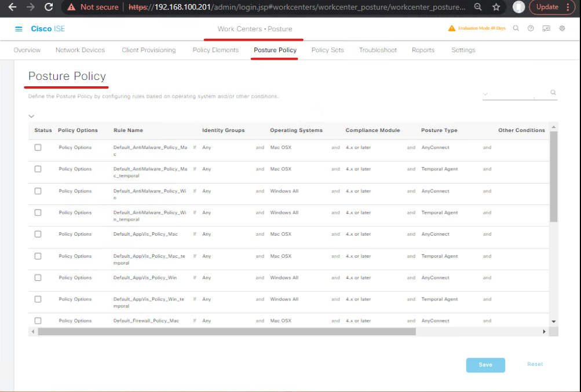
Task: Open Policy Options for Default_AppVis_Policy_Mac_temporal
Action: [75, 256]
